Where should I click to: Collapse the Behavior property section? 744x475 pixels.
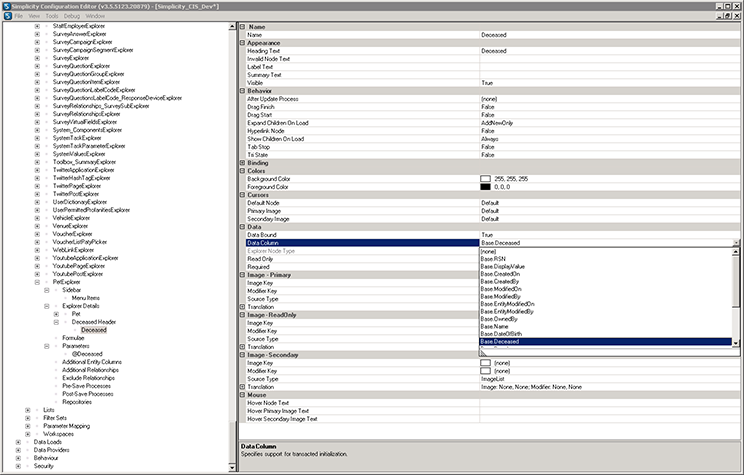coord(242,91)
